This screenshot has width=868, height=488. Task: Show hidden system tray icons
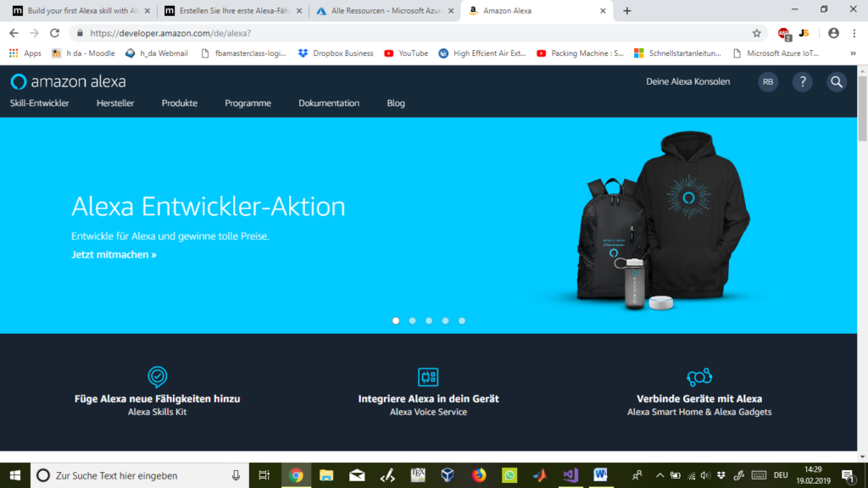[659, 475]
